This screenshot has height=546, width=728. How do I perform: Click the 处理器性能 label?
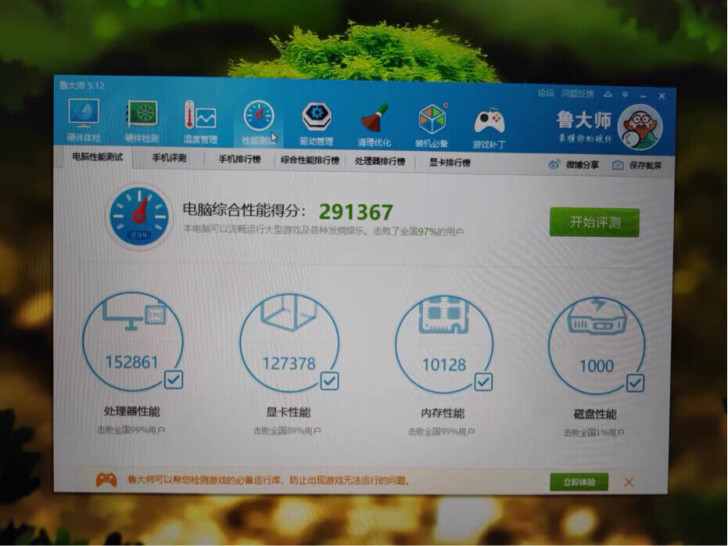pyautogui.click(x=132, y=411)
